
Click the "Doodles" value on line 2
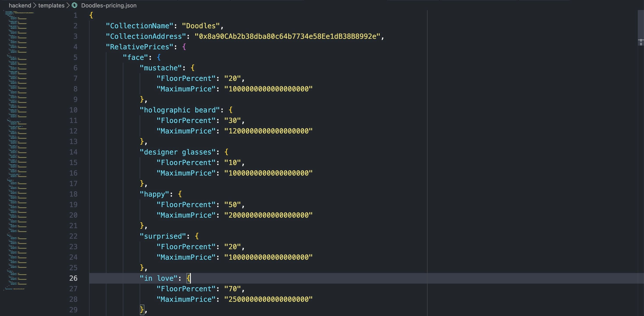[201, 26]
